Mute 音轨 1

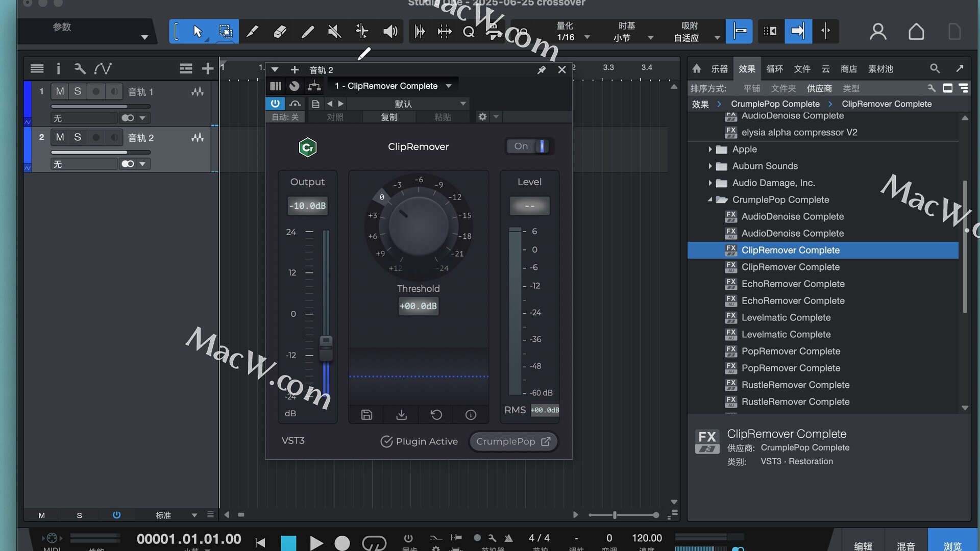click(60, 91)
